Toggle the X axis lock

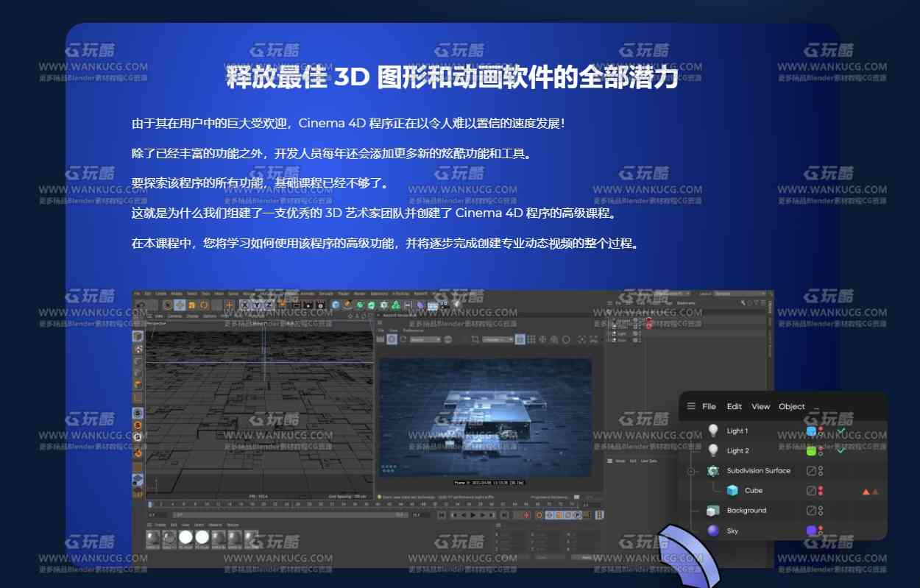click(x=244, y=305)
